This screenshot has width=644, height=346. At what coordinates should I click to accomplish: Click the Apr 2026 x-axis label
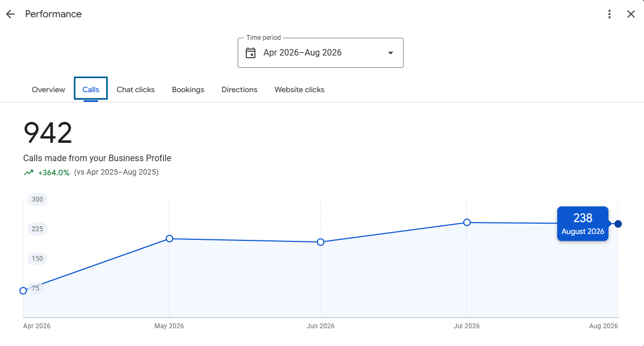point(37,326)
